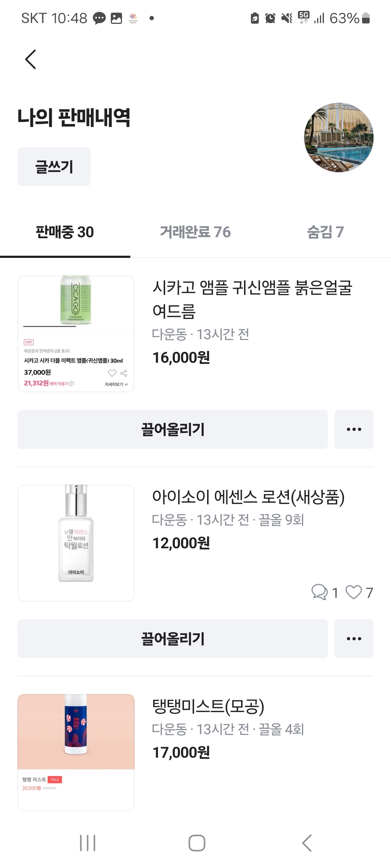Open more options for 아이소이 에센스 listing

coord(354,639)
